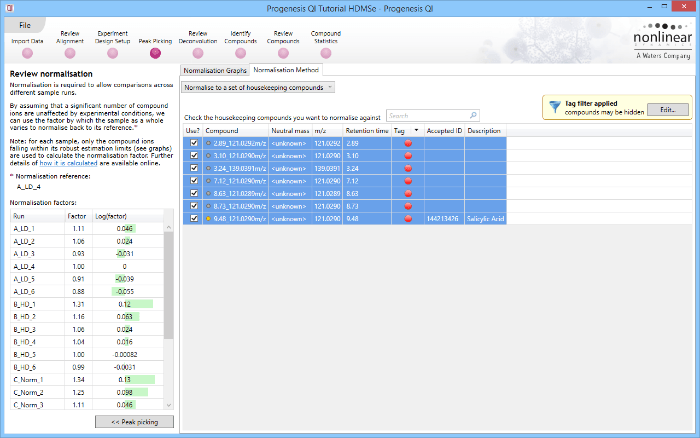Select the B_HD_1 run row
Screen dimensions: 700x438
point(87,304)
